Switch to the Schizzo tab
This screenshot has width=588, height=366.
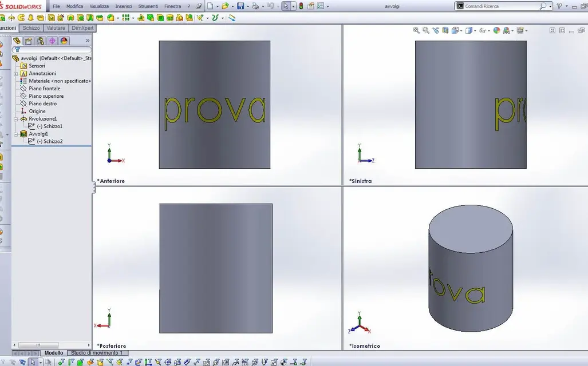(31, 27)
